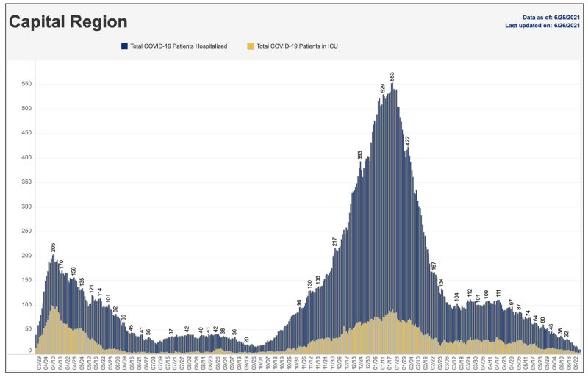Click the 03/29 x-axis date label

click(39, 364)
